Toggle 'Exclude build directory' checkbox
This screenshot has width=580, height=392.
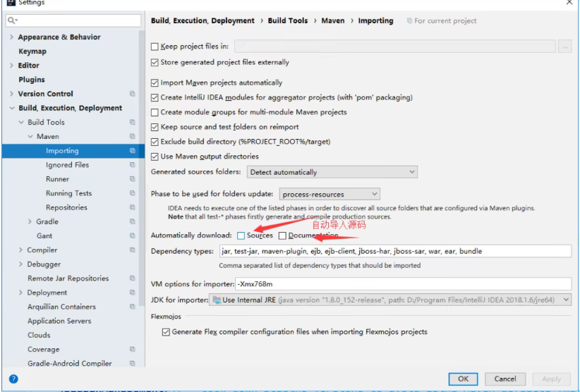click(x=155, y=142)
